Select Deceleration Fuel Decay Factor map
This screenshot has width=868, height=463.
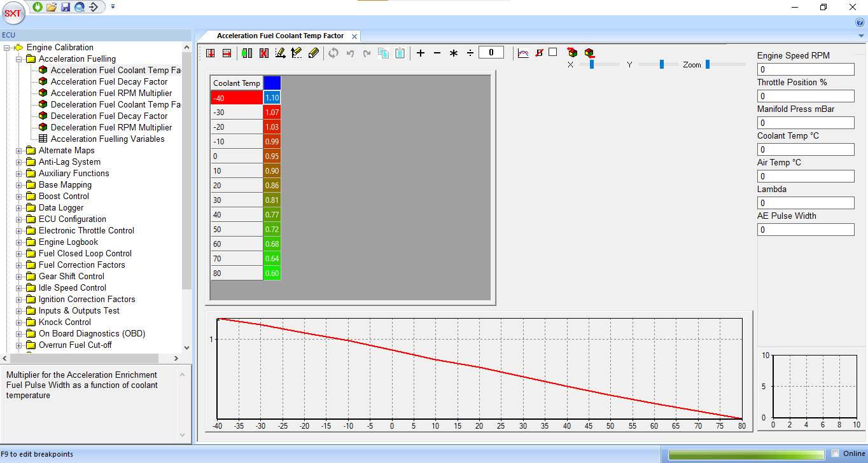[109, 116]
